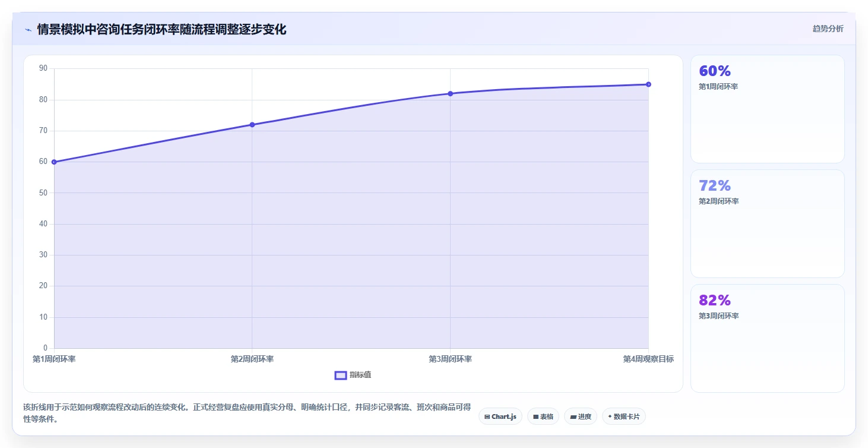Select the 第3周闭环率 data point on the line
The image size is (868, 448).
point(450,93)
